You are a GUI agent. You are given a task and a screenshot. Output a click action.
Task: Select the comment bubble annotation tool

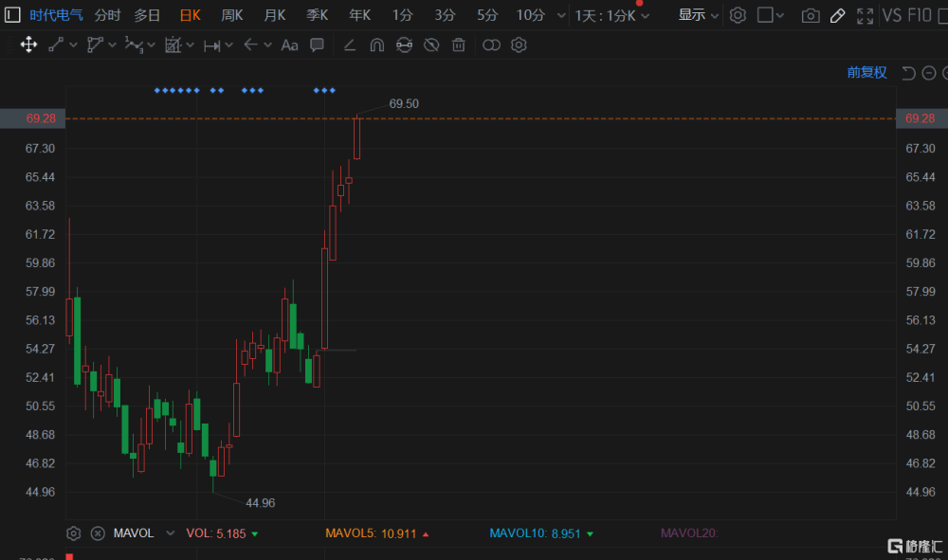[317, 45]
